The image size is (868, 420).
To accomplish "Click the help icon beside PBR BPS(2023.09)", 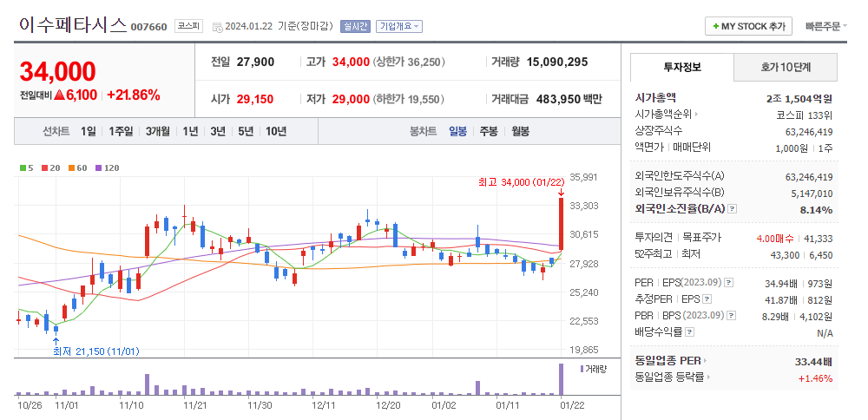I will [x=732, y=316].
